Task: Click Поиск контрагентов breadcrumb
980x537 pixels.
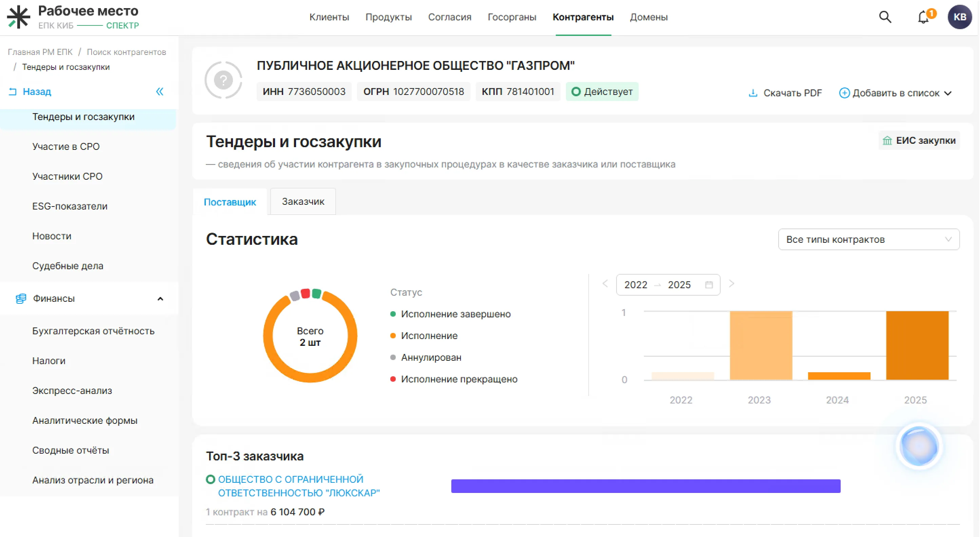Action: [126, 52]
